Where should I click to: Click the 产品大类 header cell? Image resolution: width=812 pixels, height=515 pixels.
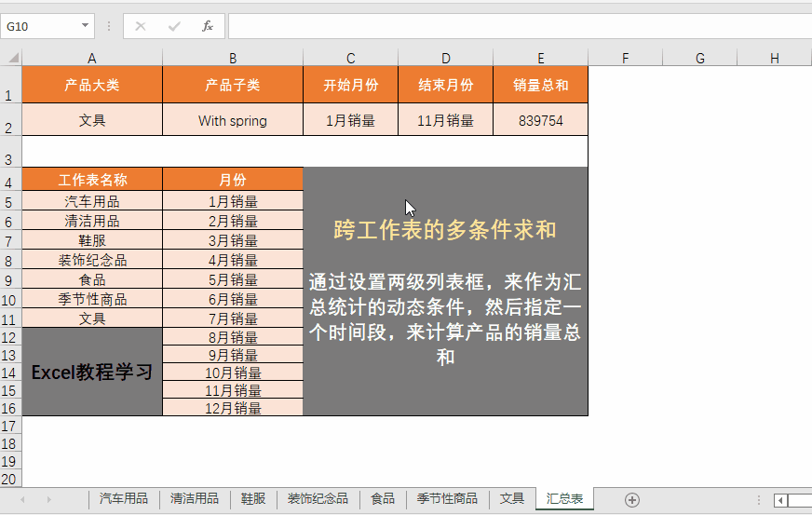coord(92,85)
